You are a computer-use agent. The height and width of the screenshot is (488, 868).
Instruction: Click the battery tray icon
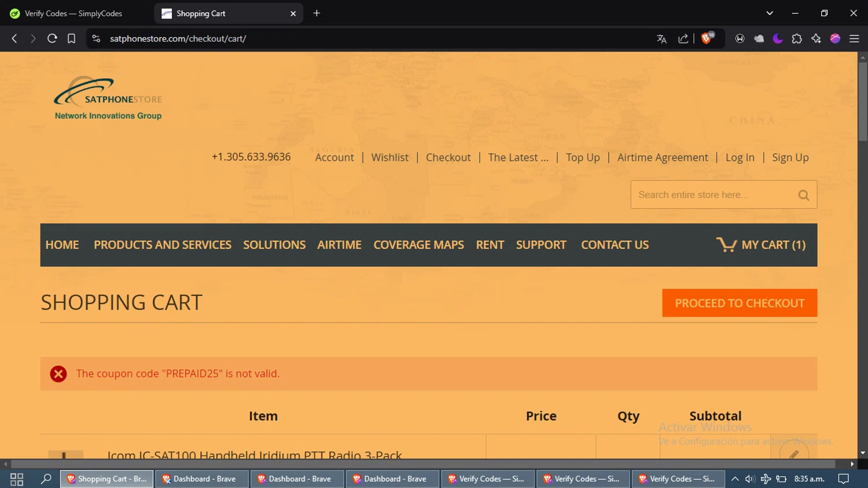(781, 479)
